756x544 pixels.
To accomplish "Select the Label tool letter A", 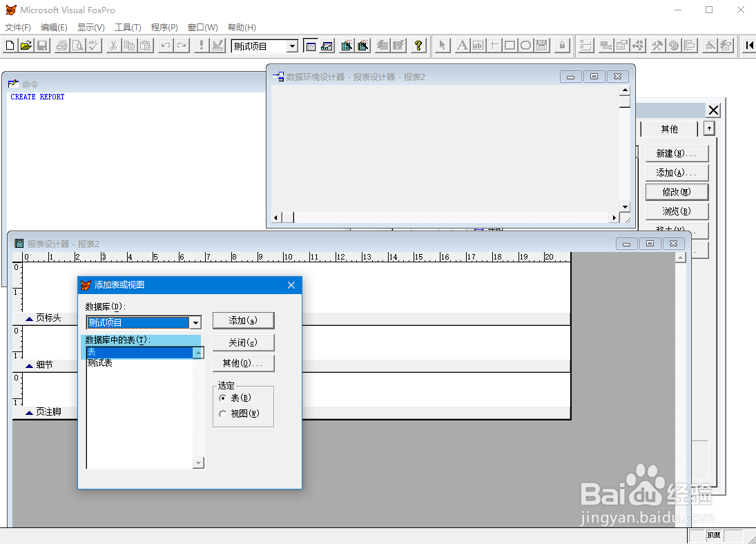I will pos(462,46).
